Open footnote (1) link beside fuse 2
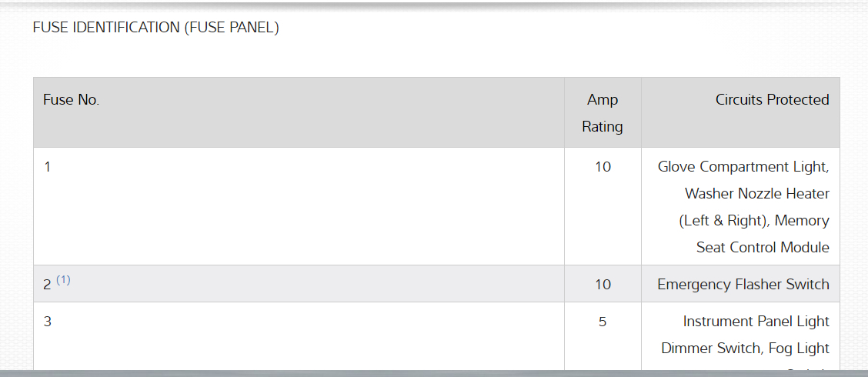Screen dimensions: 868x377 [63, 280]
